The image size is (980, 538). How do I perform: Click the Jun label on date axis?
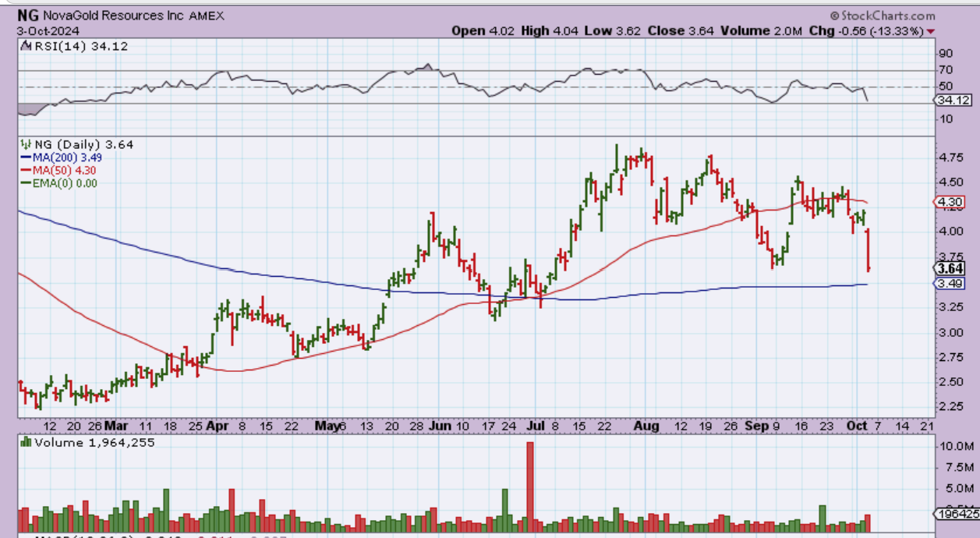click(x=440, y=427)
